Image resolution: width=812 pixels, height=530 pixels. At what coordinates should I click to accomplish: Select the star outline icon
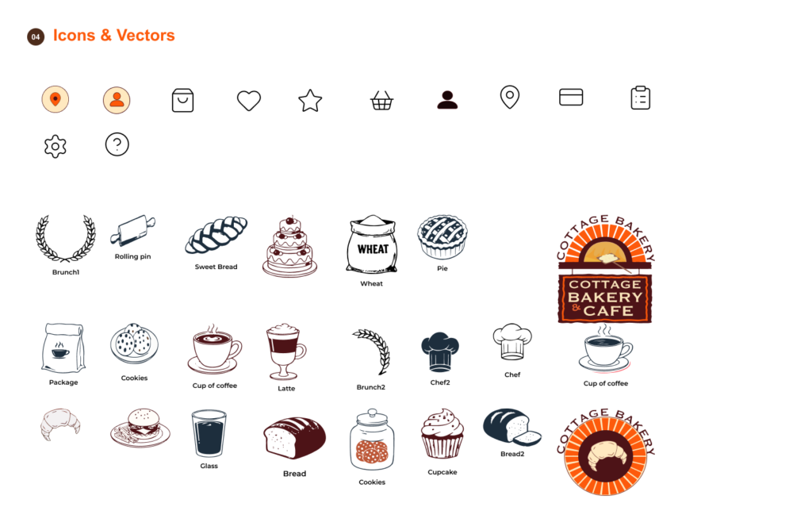tap(310, 101)
